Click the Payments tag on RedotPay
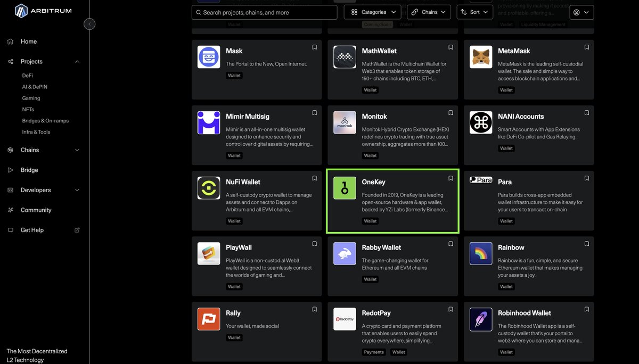 click(374, 352)
